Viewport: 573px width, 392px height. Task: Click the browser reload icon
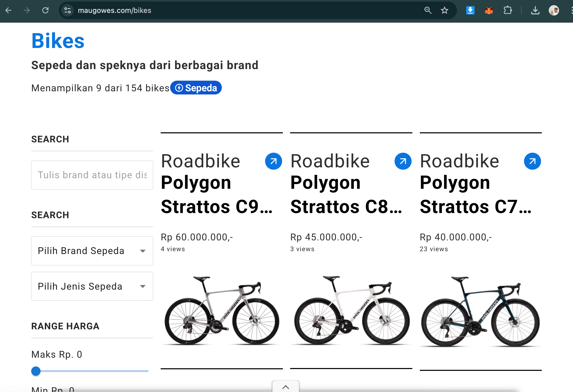click(x=45, y=10)
